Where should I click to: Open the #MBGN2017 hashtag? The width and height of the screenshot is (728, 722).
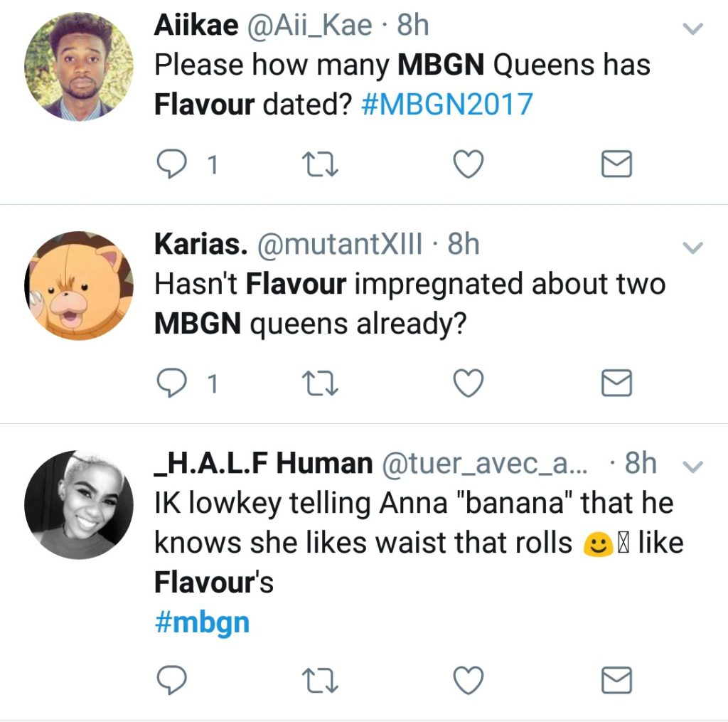446,104
